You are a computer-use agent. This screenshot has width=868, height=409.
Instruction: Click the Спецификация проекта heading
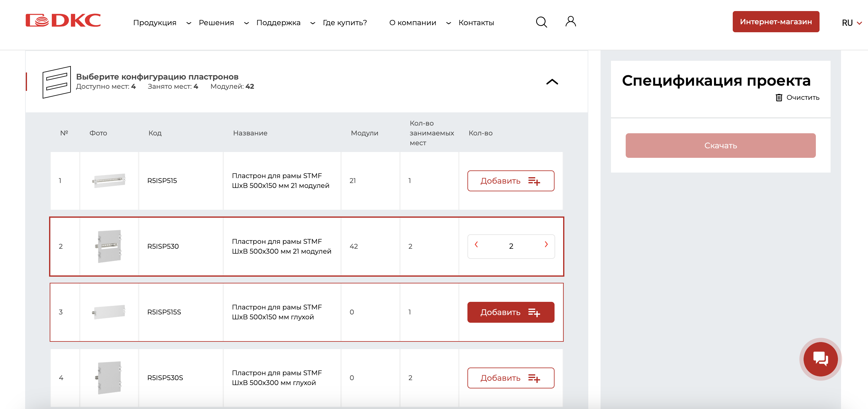pyautogui.click(x=716, y=81)
